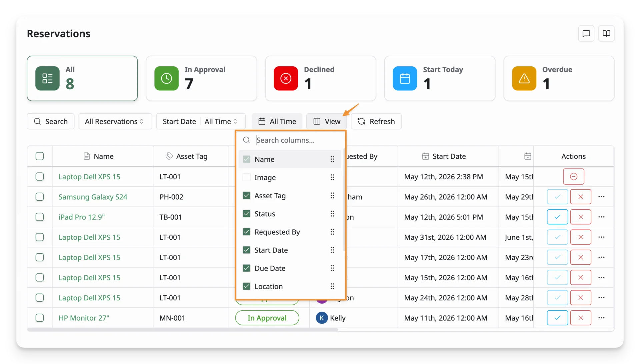Click drag handle beside Image column
Screen dimensions: 640x364
(332, 177)
